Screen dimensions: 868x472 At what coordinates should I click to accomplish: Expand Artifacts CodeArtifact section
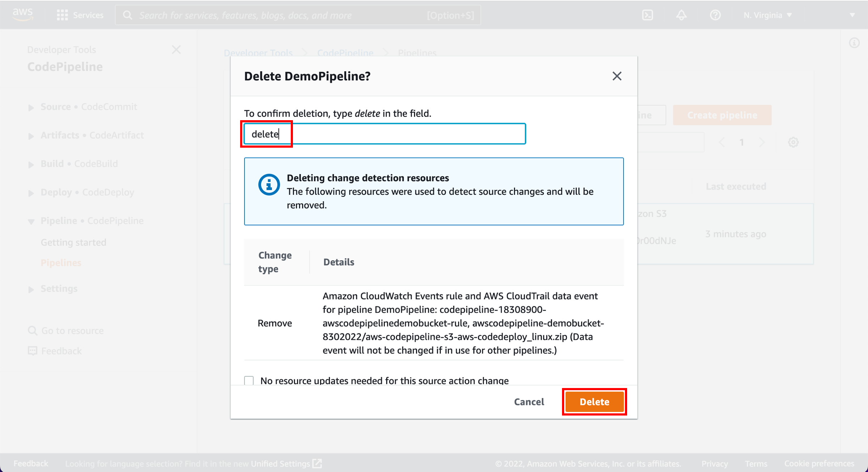[31, 136]
